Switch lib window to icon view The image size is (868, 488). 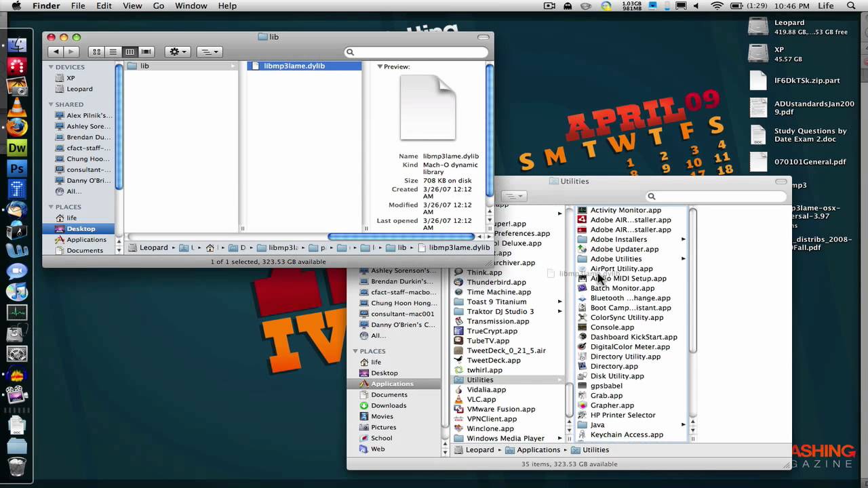(97, 52)
